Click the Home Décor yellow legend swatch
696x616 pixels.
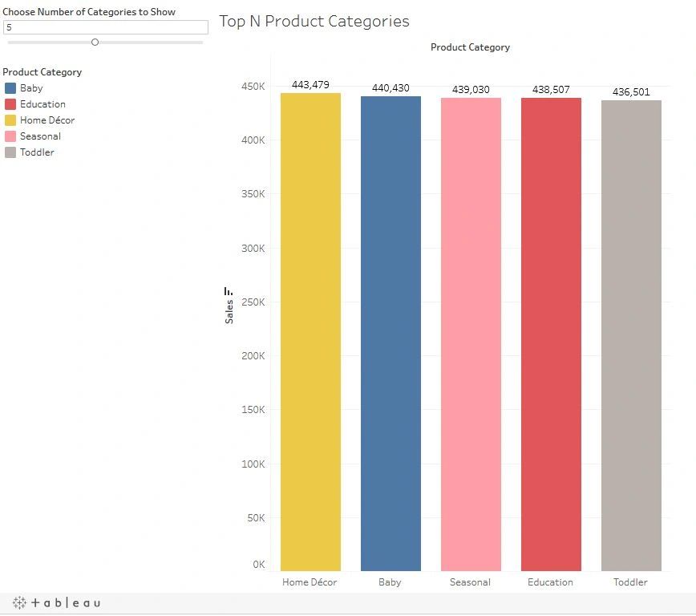click(x=10, y=120)
